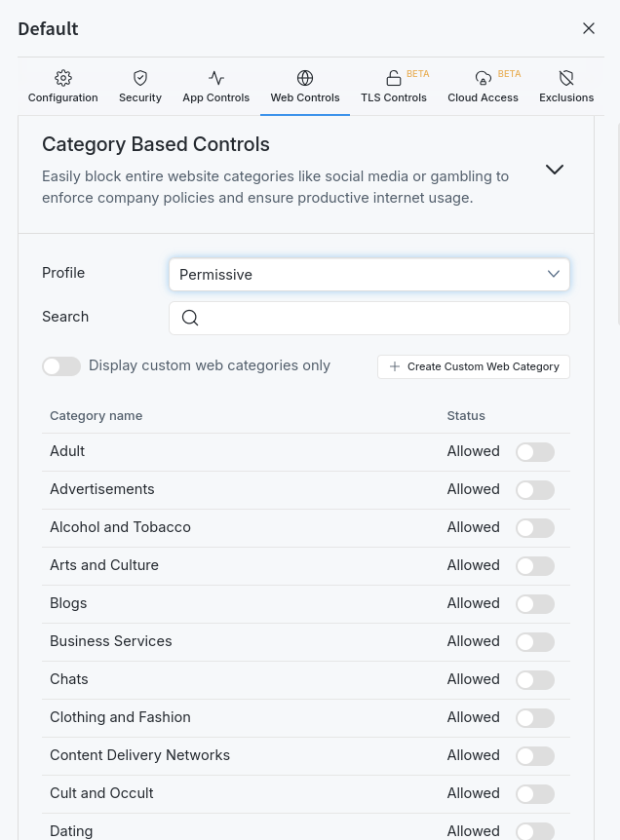Collapse the Category Based Controls section
The height and width of the screenshot is (840, 620).
(x=555, y=170)
